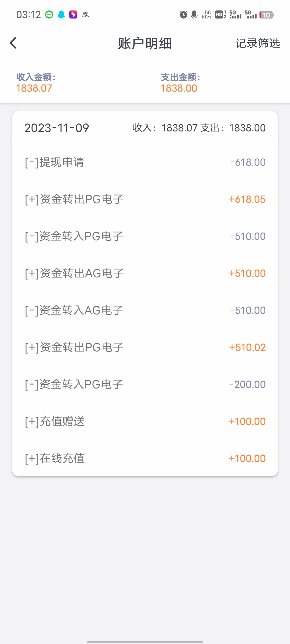Tap the Alipay notification icon
Image resolution: width=290 pixels, height=644 pixels.
click(86, 14)
